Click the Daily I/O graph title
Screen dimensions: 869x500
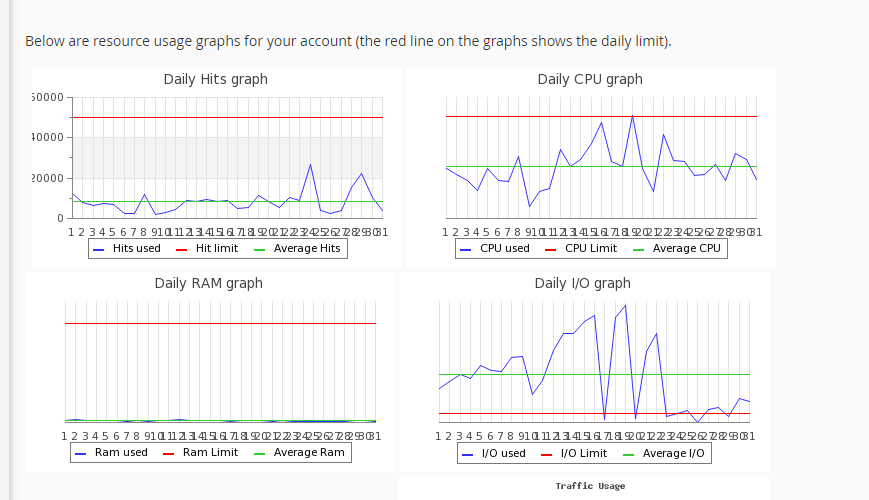point(582,283)
